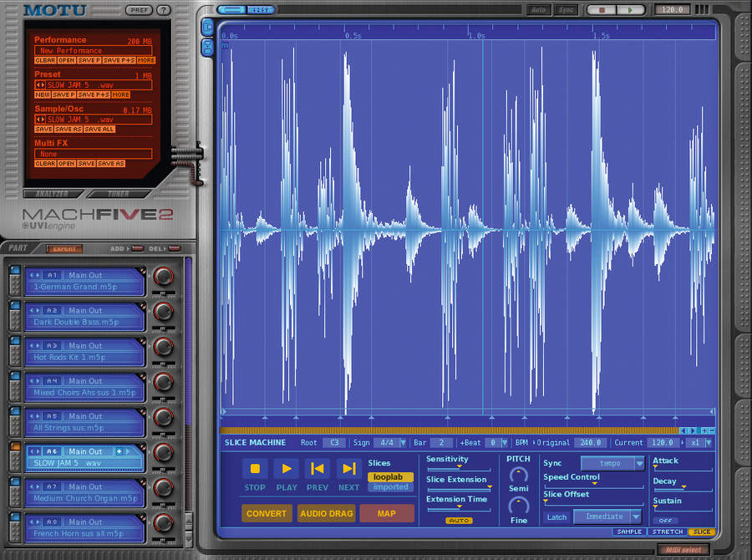Image resolution: width=752 pixels, height=560 pixels.
Task: Turn the volume knob for part A3
Action: click(x=164, y=347)
